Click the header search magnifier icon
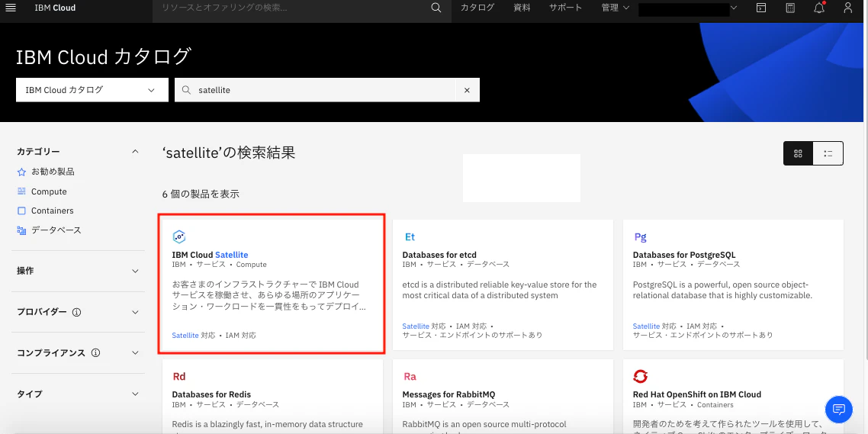The image size is (868, 434). point(436,8)
